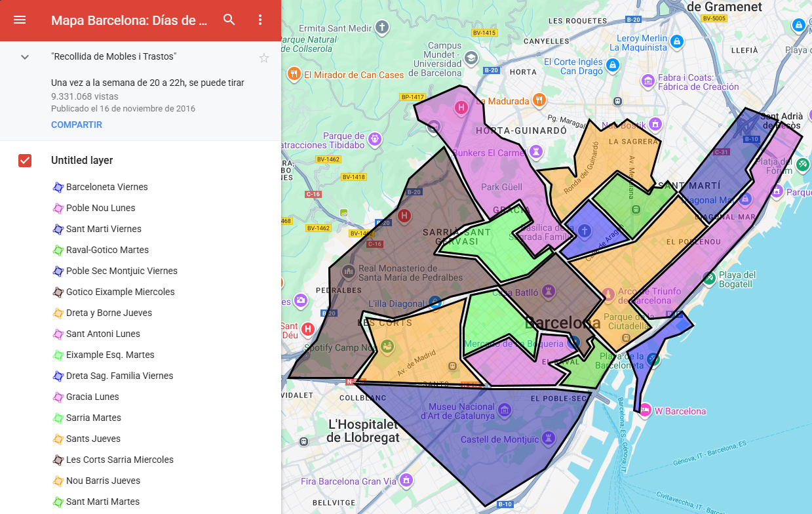Click the search magnifier icon
The width and height of the screenshot is (812, 514).
[229, 20]
